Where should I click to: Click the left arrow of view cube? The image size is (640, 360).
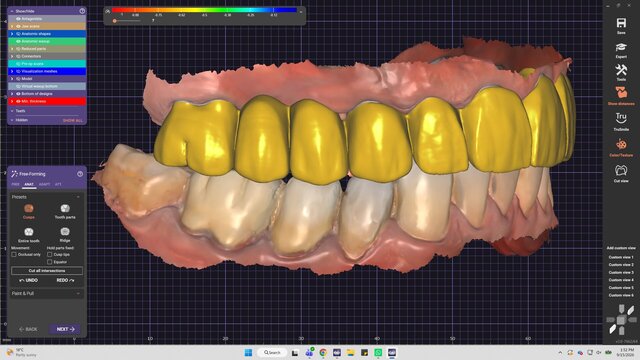click(x=610, y=320)
